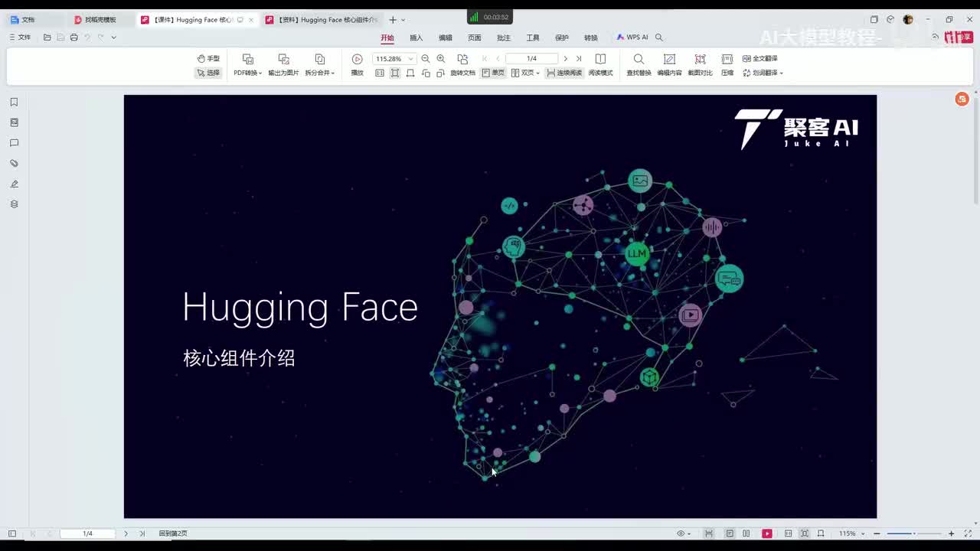Image resolution: width=980 pixels, height=551 pixels.
Task: Click 输出为图片 export icon
Action: pyautogui.click(x=283, y=59)
